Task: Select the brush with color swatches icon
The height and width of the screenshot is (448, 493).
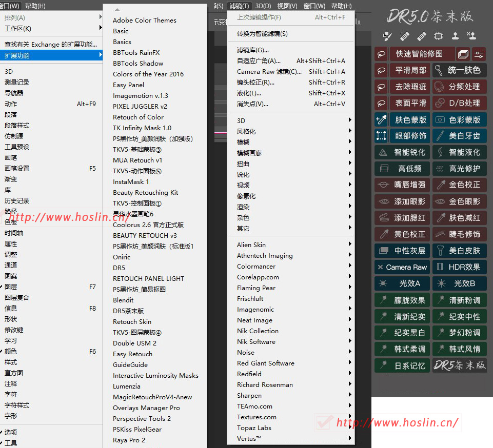Action: 387,36
